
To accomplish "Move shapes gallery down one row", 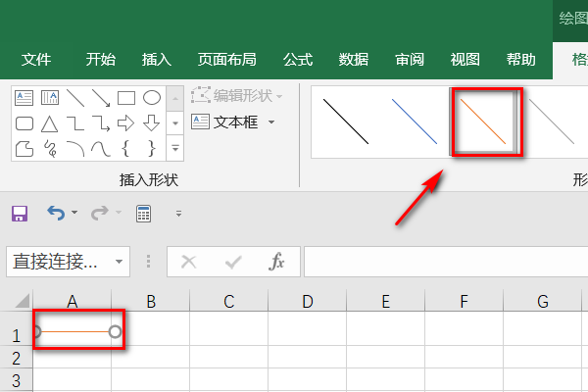I will pyautogui.click(x=175, y=123).
